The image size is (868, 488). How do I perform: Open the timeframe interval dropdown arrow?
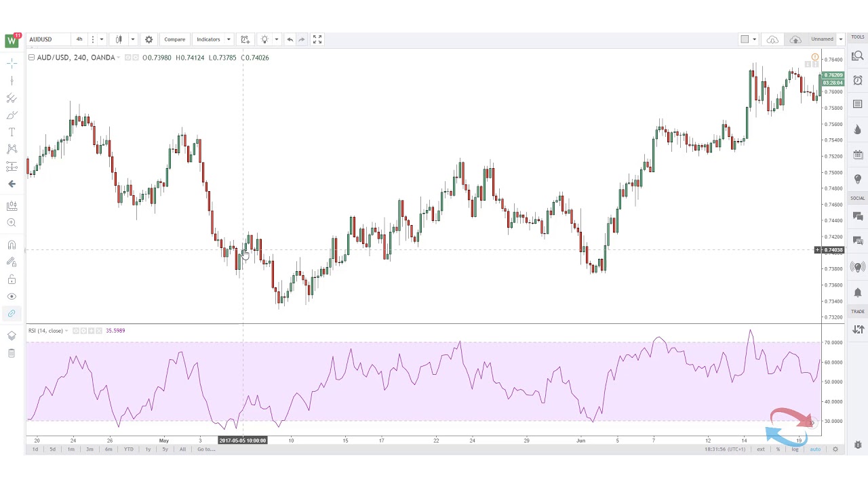pos(101,39)
